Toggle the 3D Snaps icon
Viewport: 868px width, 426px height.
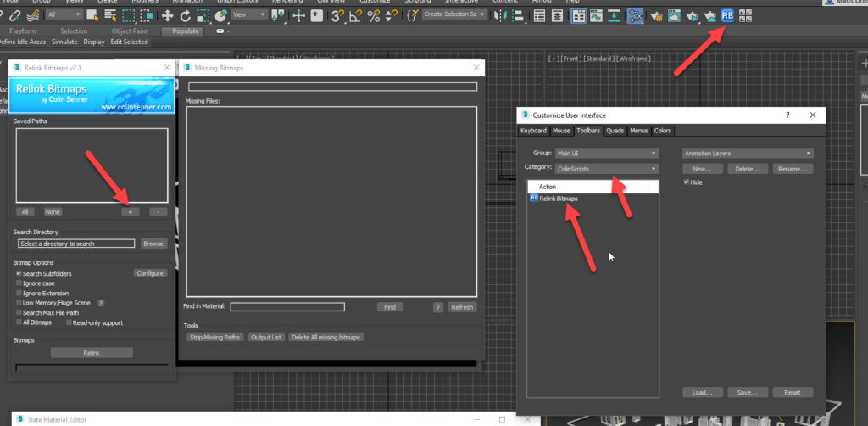pos(338,16)
